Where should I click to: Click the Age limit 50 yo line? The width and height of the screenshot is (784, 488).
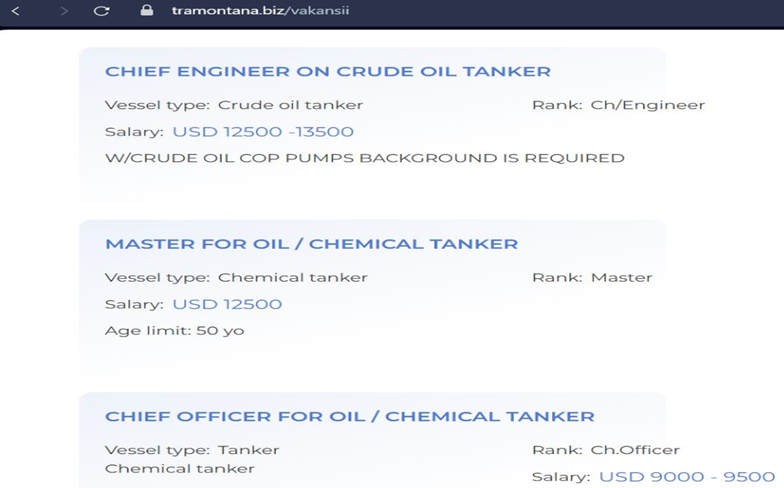coord(174,330)
